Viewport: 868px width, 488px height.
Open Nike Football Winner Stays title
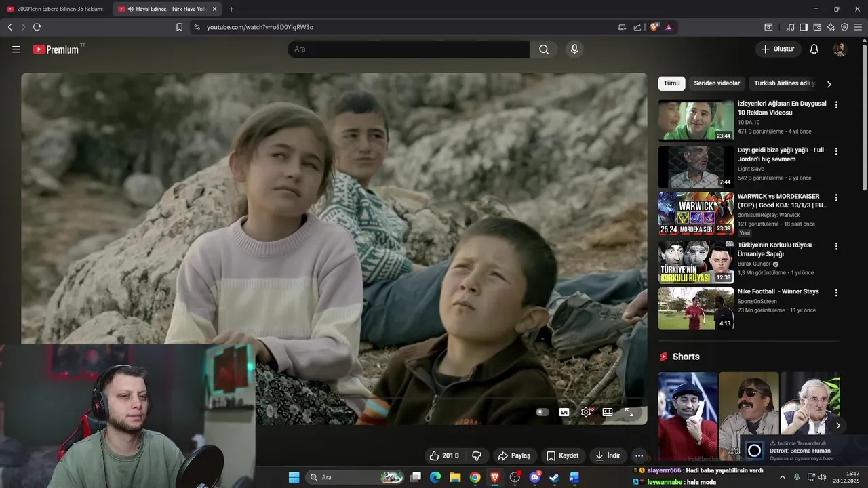[x=778, y=291]
